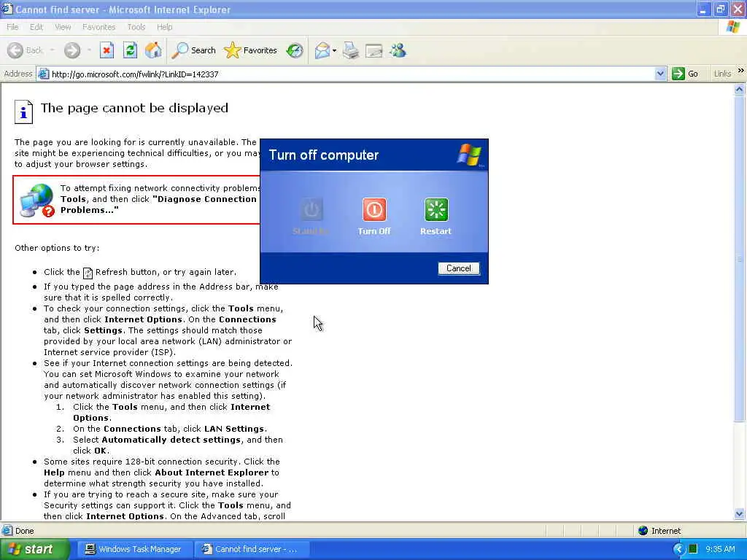Print the page with printer icon
Screen dimensions: 747x560
[351, 50]
